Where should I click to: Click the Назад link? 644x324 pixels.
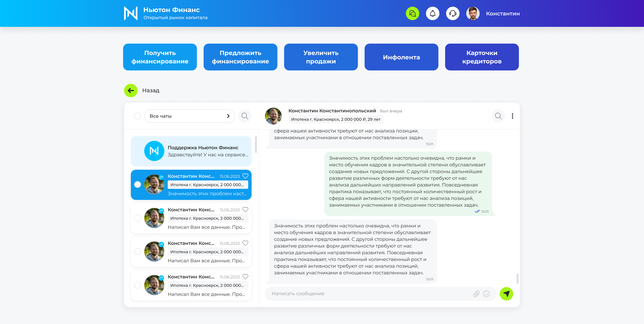click(151, 91)
